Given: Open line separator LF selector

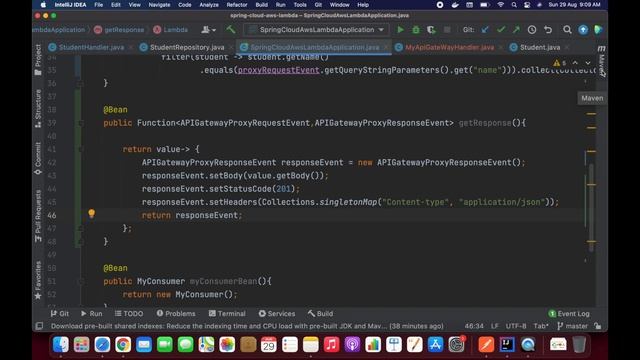Looking at the screenshot, I should point(494,326).
